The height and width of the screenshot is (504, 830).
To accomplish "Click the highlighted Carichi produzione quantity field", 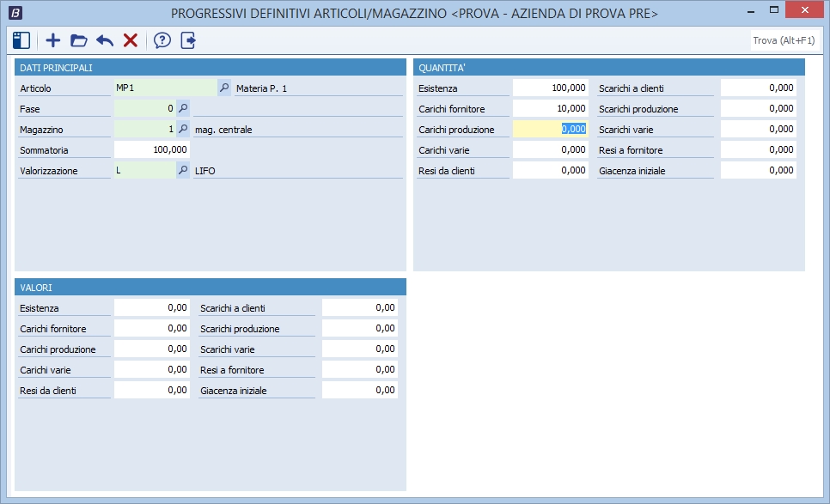I will click(551, 129).
